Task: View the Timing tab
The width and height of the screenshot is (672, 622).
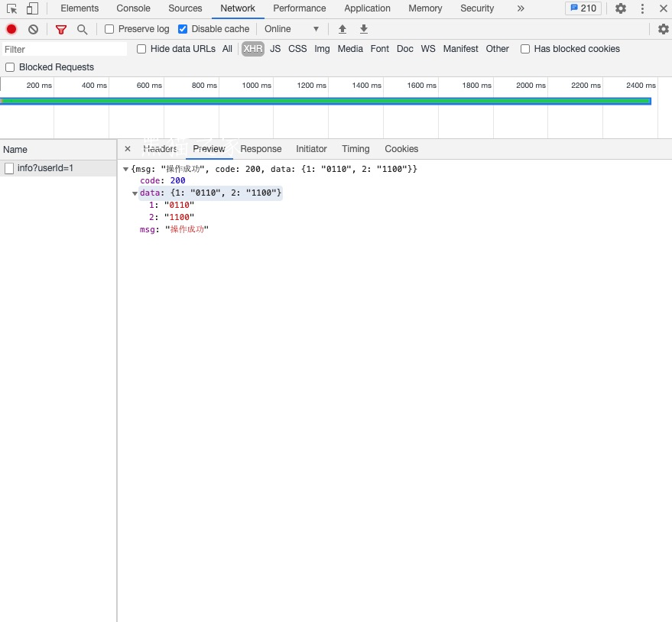Action: 355,149
